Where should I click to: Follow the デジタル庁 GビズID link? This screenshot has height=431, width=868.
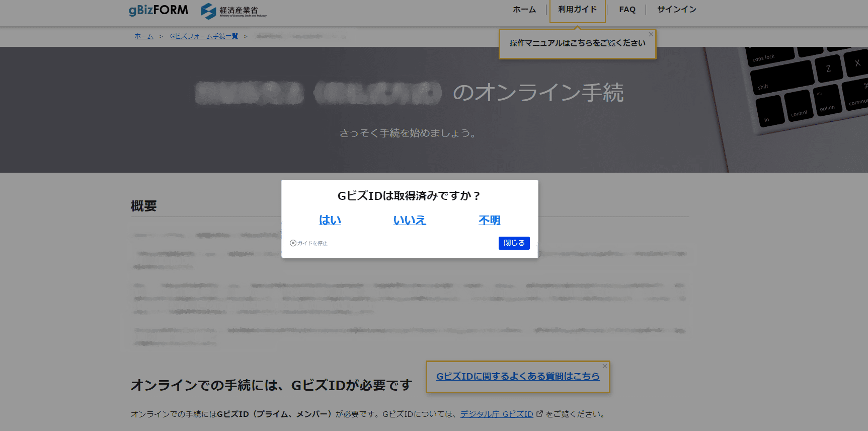point(496,414)
